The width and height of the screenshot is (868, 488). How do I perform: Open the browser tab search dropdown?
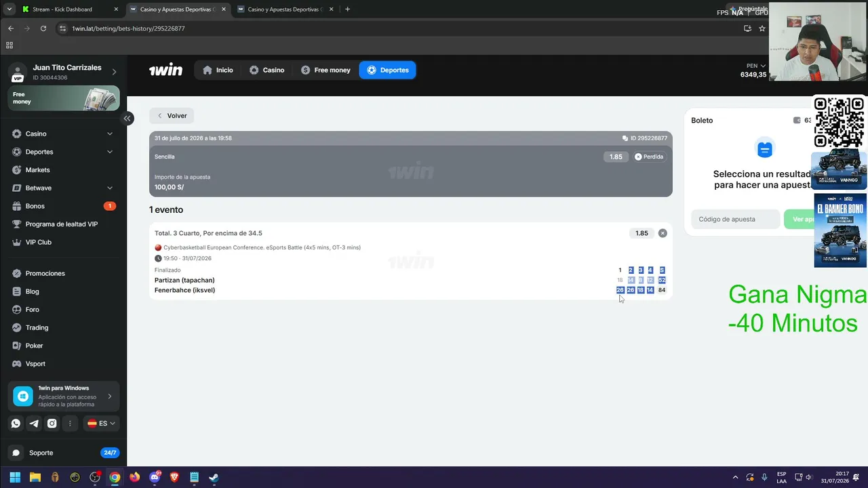click(x=9, y=9)
